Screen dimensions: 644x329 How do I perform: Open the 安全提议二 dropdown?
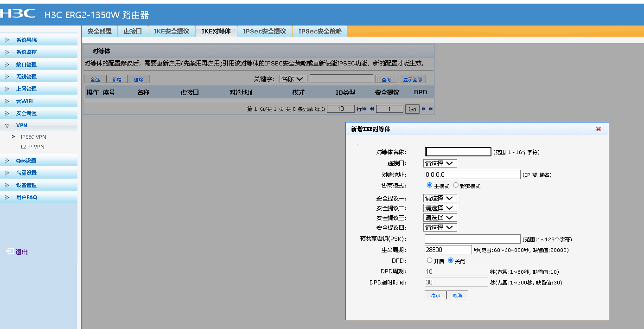point(440,208)
